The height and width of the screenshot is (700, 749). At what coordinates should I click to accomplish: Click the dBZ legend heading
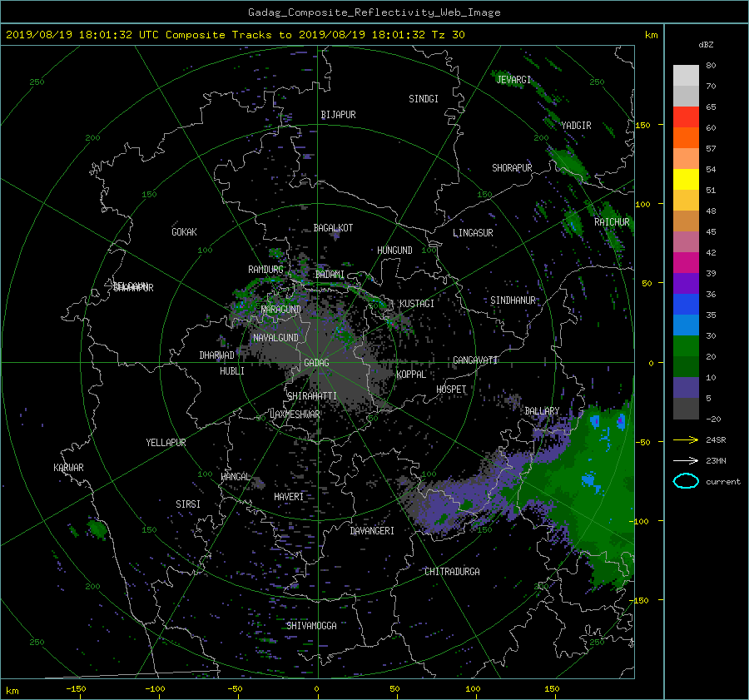706,44
